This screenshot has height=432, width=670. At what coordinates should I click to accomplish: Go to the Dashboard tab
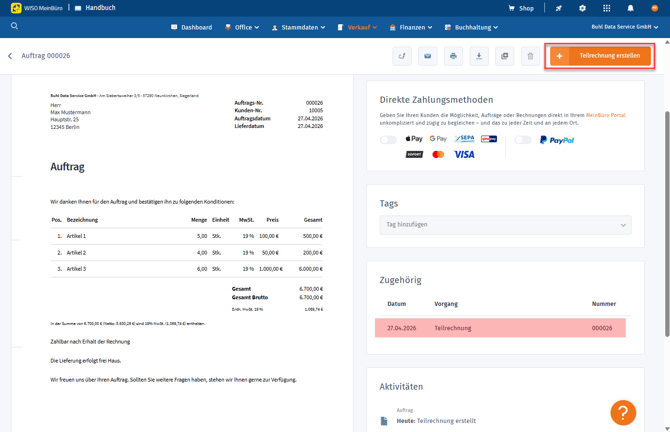tap(192, 27)
